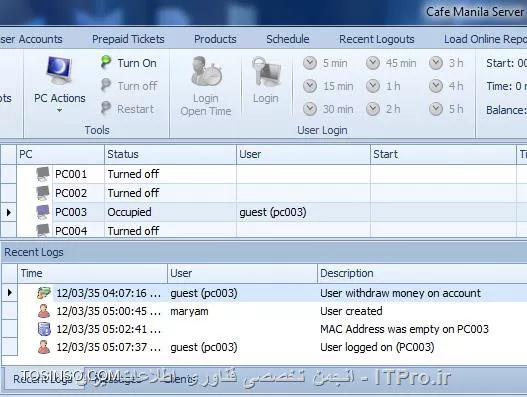
Task: Sort by the PC column header
Action: (60, 154)
